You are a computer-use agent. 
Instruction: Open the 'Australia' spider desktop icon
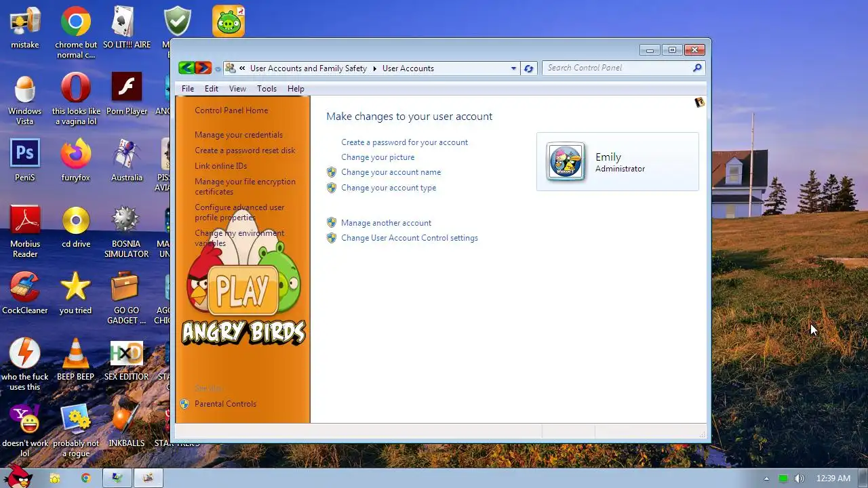[127, 161]
